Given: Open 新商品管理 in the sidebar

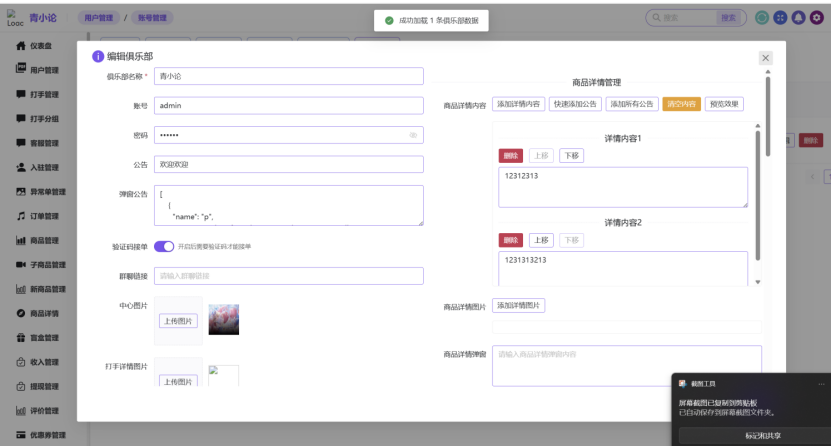Looking at the screenshot, I should pos(41,289).
